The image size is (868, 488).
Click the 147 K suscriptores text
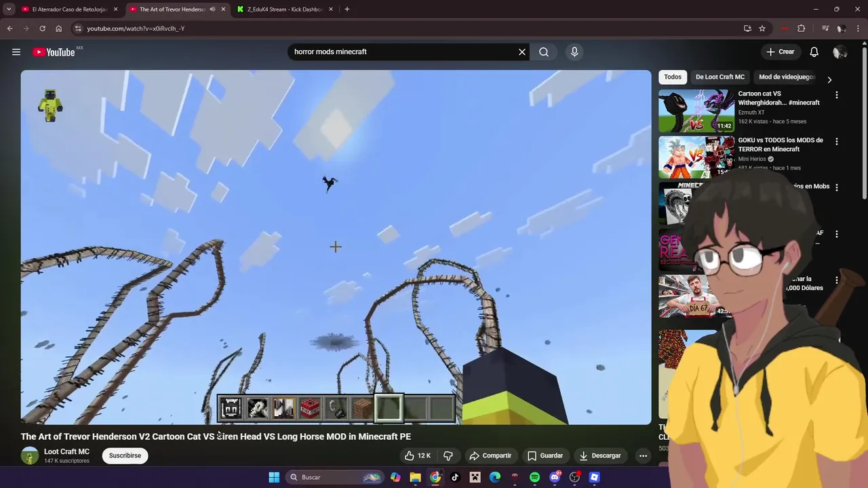(66, 461)
